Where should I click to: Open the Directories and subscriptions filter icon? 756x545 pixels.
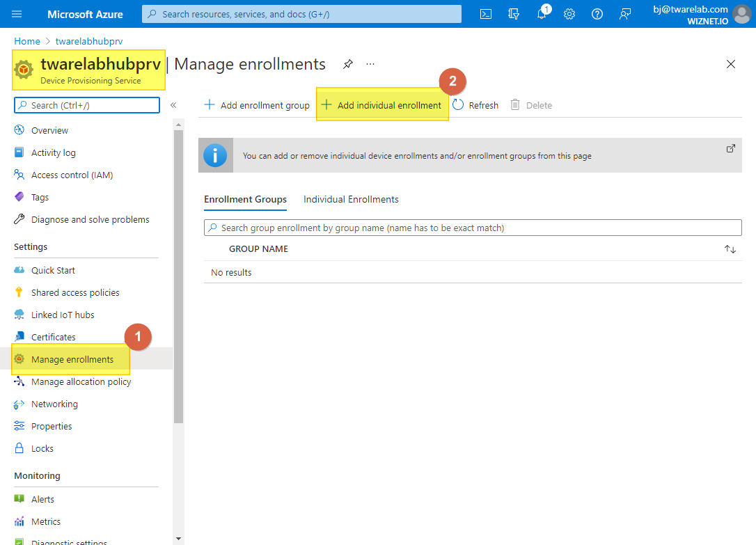(514, 14)
